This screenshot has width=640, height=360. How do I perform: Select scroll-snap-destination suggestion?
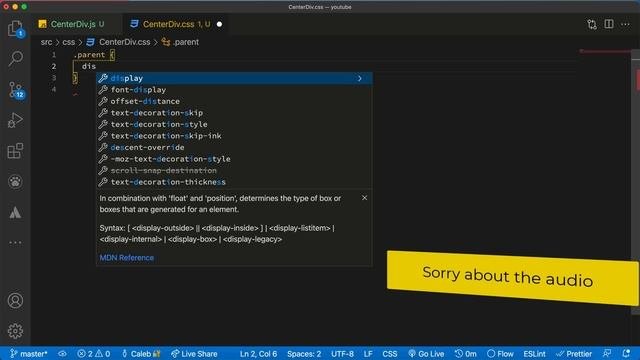234,170
